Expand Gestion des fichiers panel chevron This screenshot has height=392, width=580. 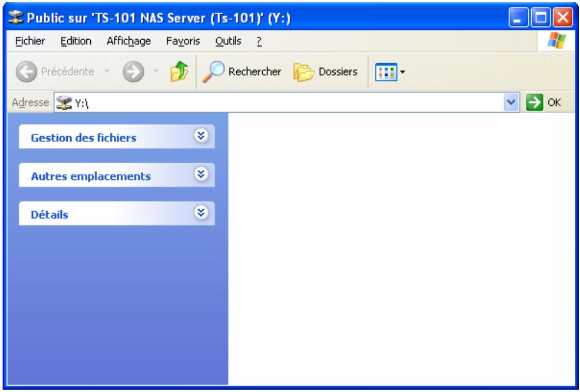tap(201, 136)
